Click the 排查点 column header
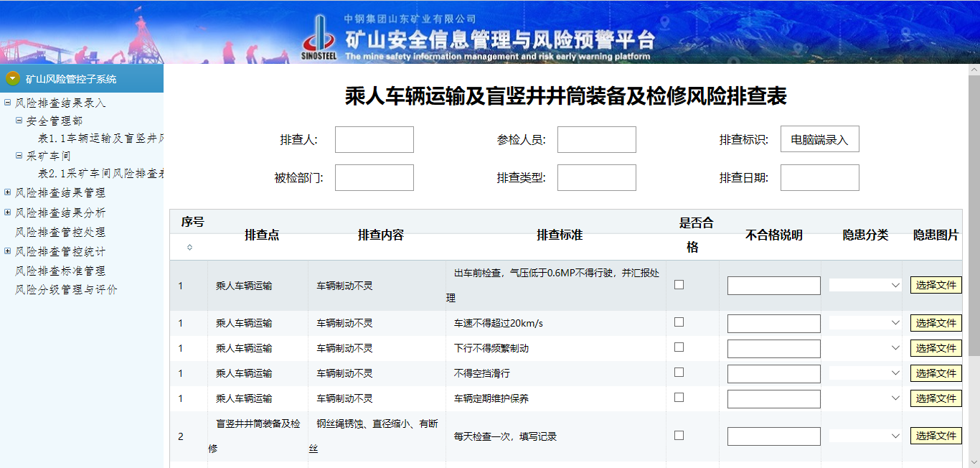Viewport: 980px width, 468px height. click(x=262, y=235)
